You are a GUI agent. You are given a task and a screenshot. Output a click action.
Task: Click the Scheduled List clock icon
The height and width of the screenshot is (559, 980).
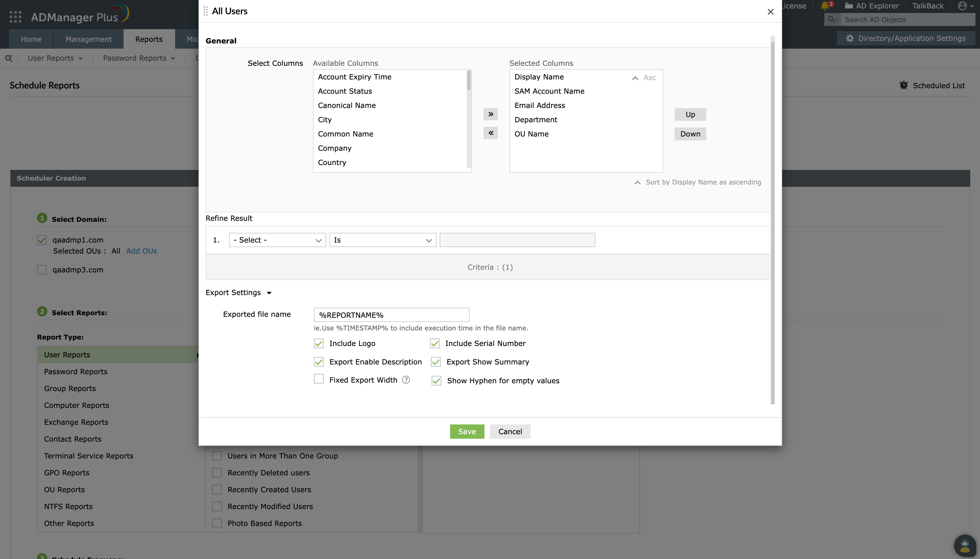coord(904,85)
